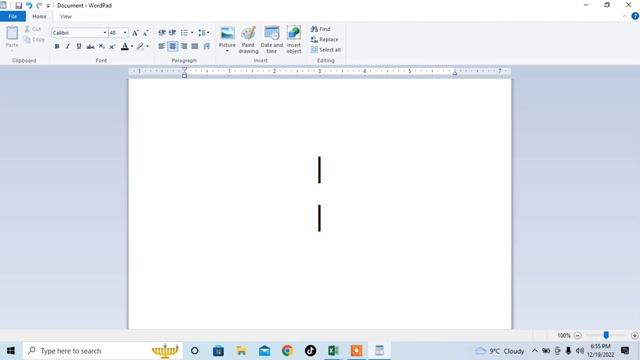Toggle italic formatting
The width and height of the screenshot is (640, 360).
(68, 46)
